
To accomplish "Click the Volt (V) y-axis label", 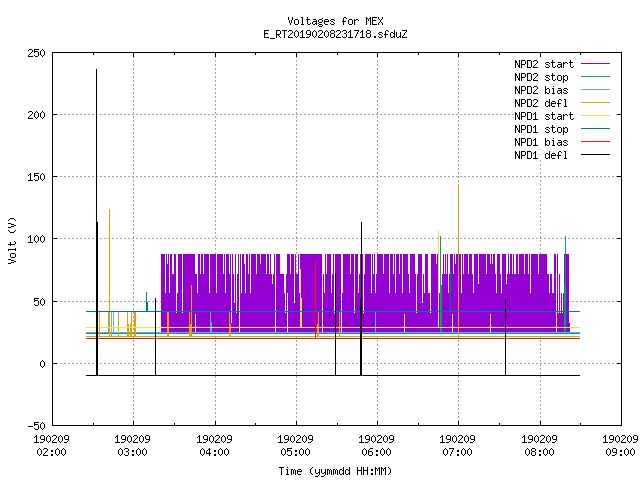I will coord(12,240).
